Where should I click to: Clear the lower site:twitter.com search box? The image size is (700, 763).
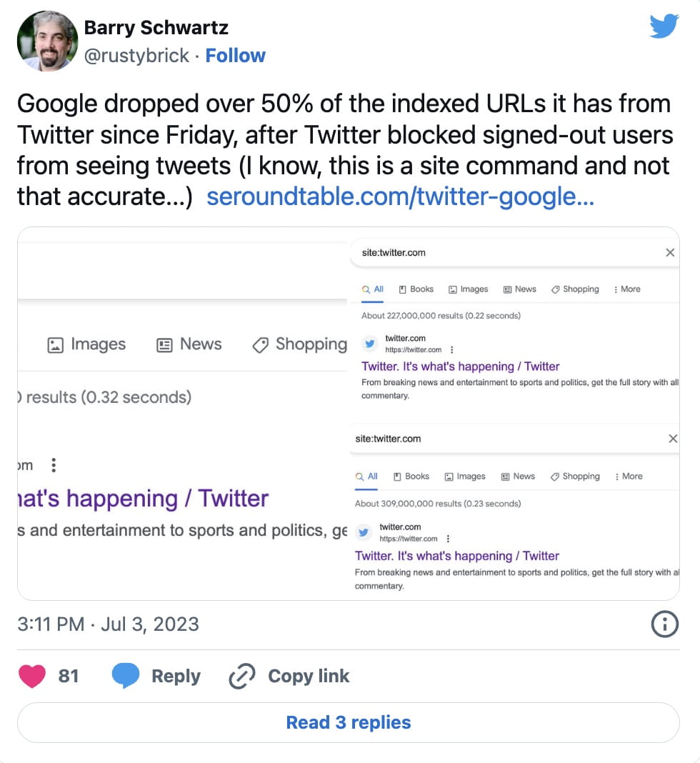[x=672, y=439]
